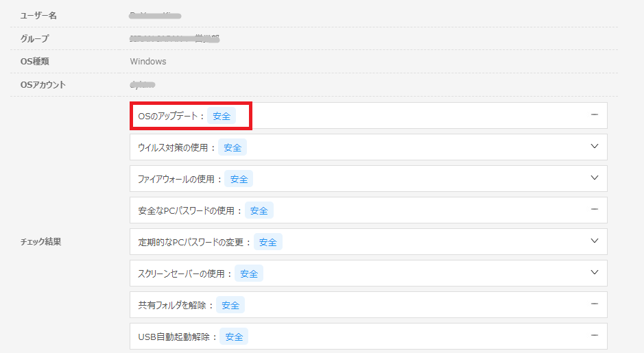
Task: Click the チェック結果 section label
Action: [40, 242]
